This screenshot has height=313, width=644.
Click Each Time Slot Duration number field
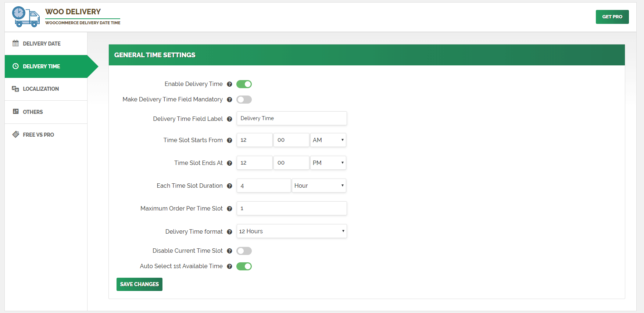[x=264, y=186]
